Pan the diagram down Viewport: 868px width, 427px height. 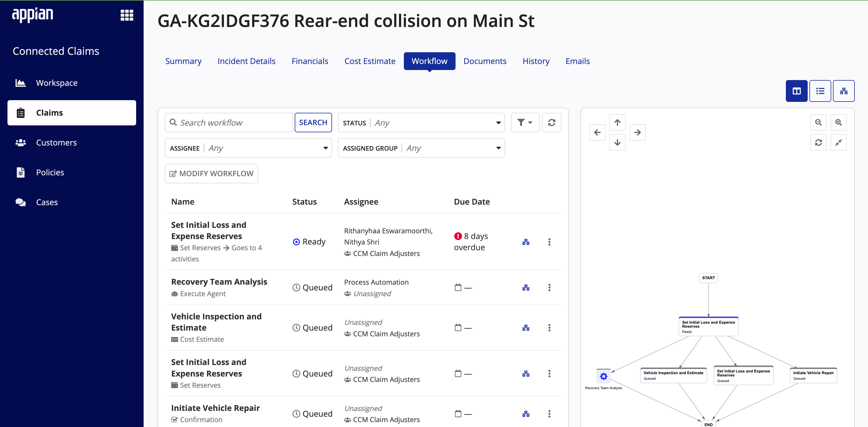tap(617, 142)
